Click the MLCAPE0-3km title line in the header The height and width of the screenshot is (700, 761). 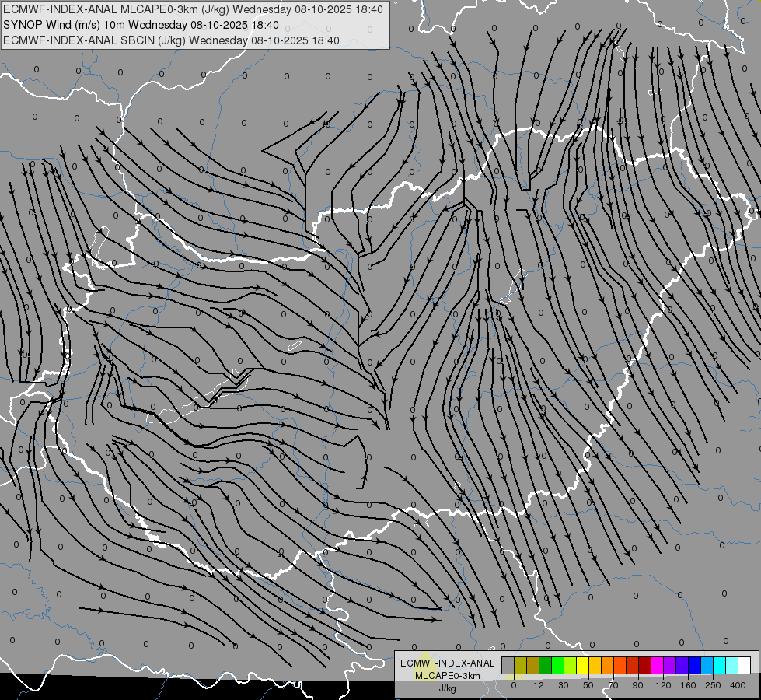coord(193,9)
